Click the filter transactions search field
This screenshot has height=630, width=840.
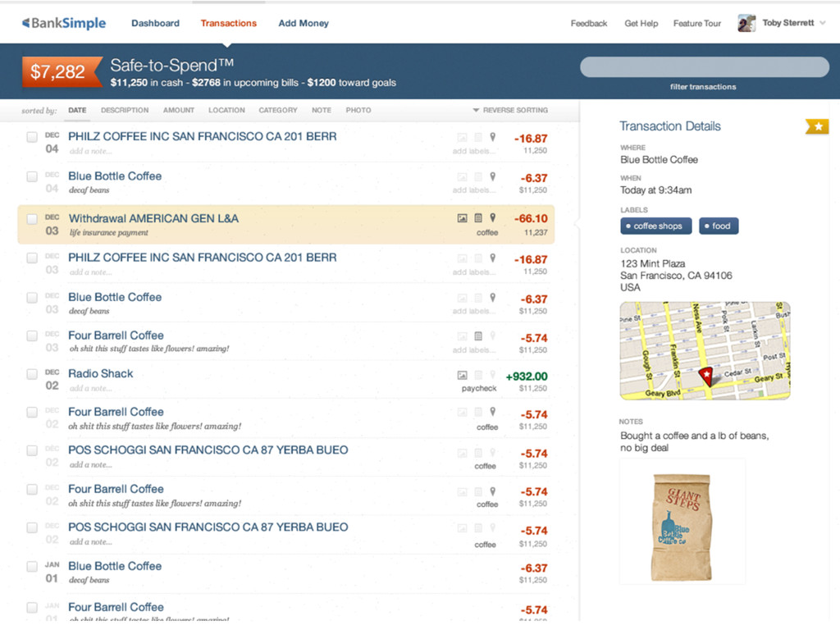[705, 67]
